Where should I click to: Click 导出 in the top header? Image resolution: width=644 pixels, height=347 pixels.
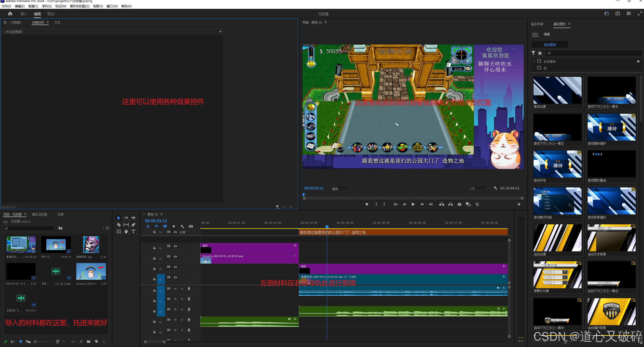51,14
